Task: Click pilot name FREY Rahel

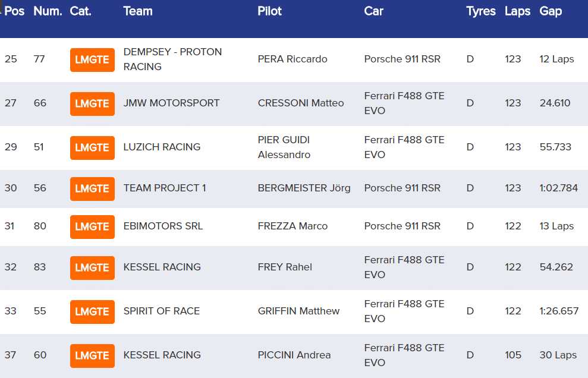Action: click(285, 267)
